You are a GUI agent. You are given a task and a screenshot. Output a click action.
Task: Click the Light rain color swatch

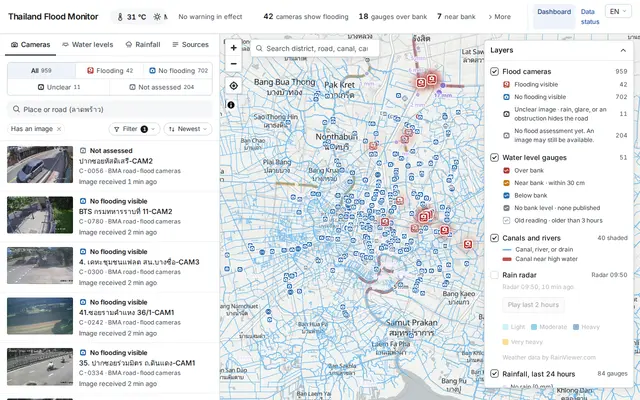[505, 327]
